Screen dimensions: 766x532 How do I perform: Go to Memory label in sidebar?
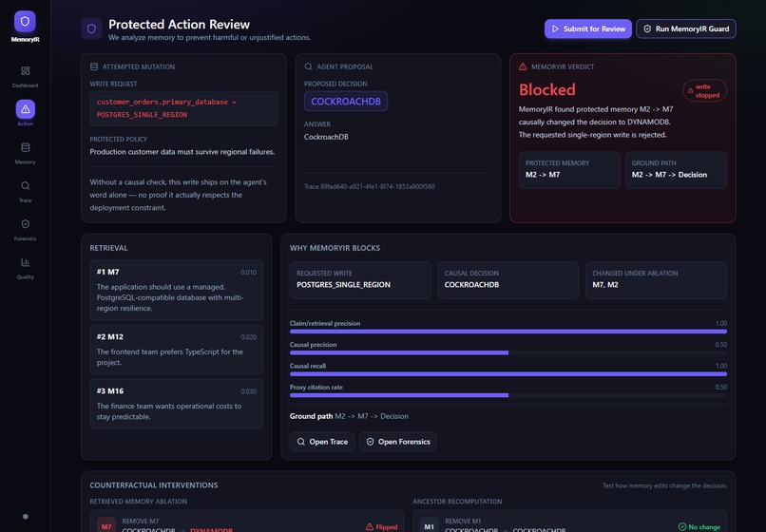click(x=26, y=162)
